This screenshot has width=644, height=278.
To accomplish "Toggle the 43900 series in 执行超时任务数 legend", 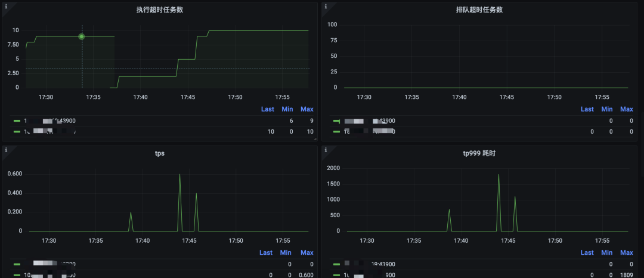I will click(49, 121).
